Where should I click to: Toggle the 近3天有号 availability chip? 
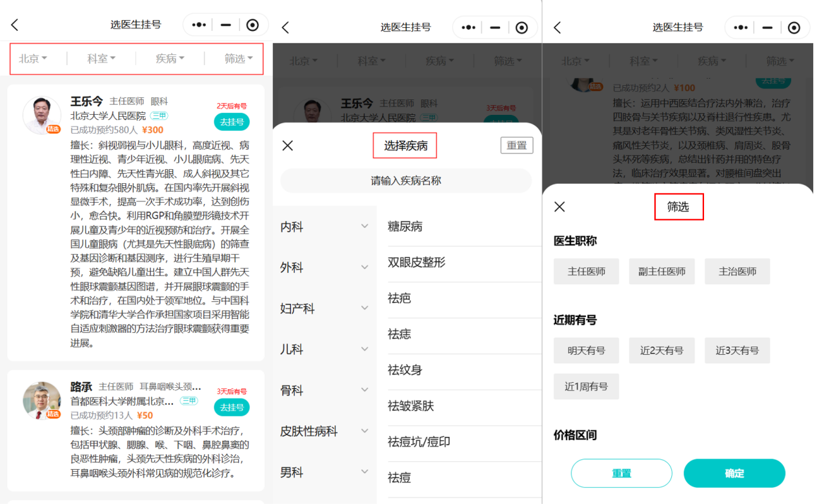(737, 350)
